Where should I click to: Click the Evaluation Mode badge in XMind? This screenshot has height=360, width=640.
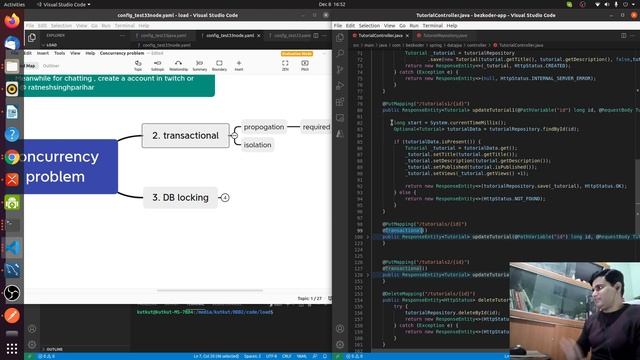pos(297,53)
